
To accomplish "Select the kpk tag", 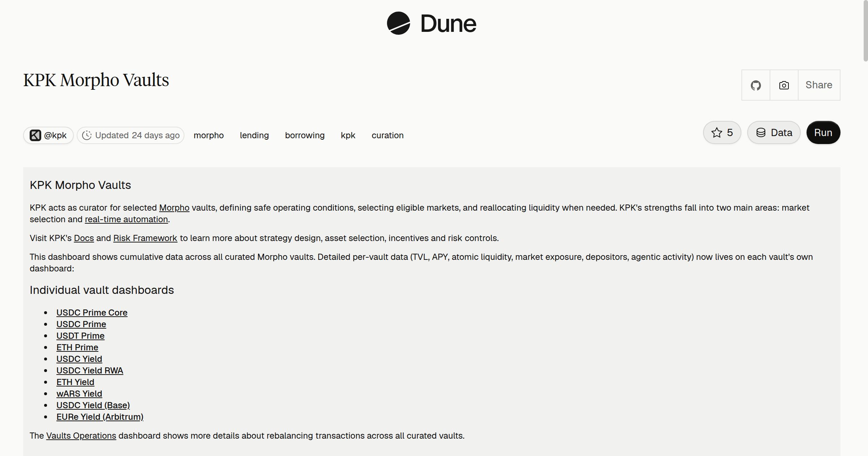I will point(348,135).
